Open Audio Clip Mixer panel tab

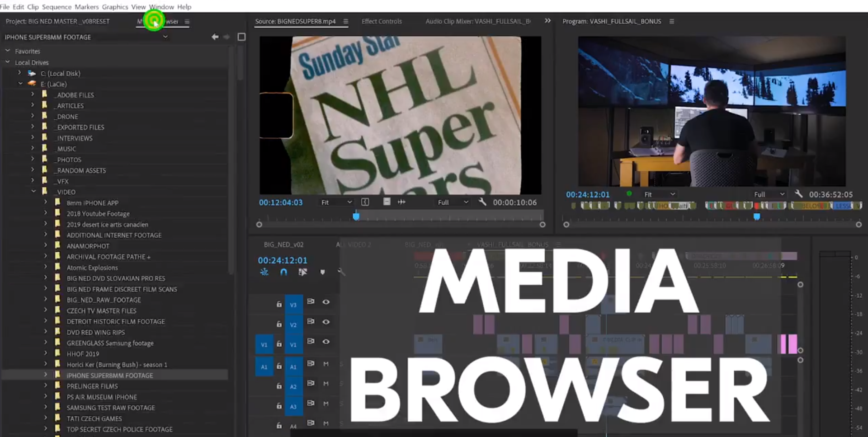(478, 21)
